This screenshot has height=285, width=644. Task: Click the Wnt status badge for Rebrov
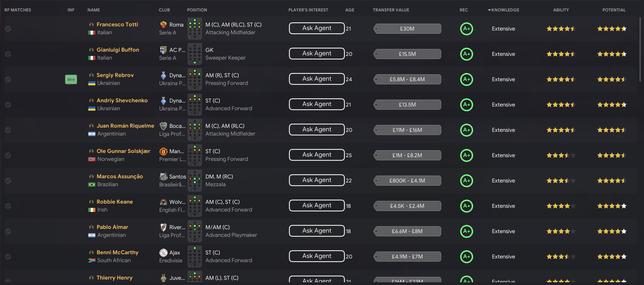coord(71,79)
